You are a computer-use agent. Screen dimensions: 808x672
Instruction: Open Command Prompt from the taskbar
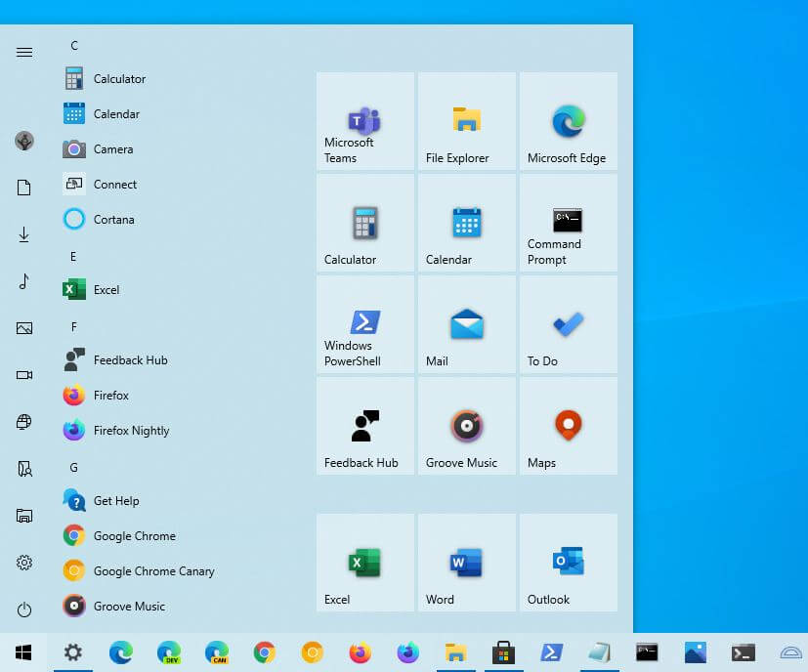tap(647, 652)
